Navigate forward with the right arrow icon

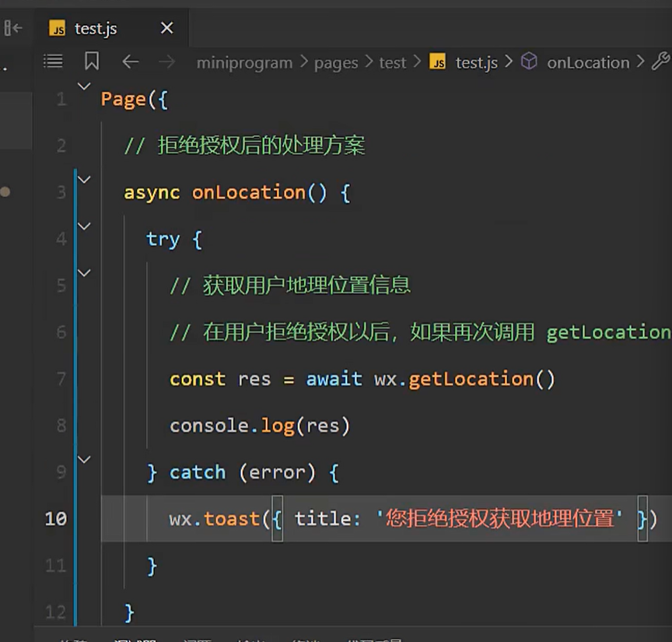166,61
